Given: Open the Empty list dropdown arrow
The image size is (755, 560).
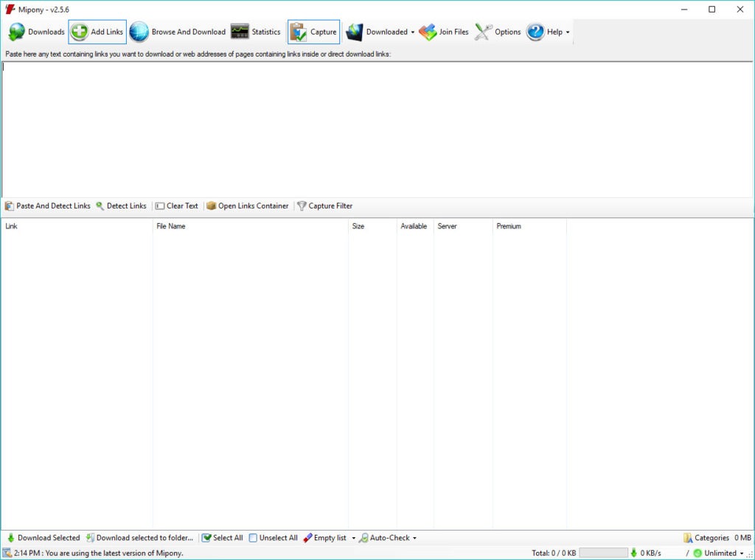Looking at the screenshot, I should tap(353, 538).
